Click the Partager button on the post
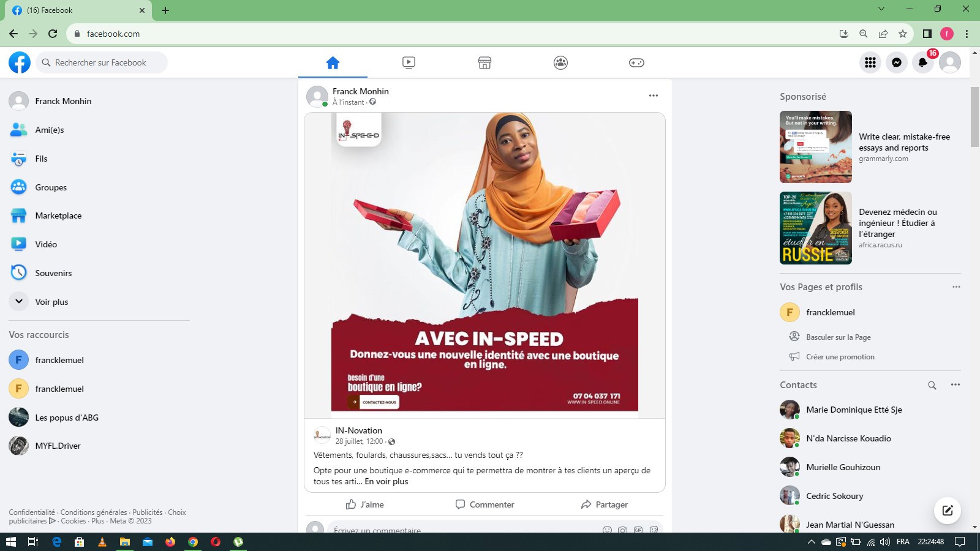Image resolution: width=980 pixels, height=551 pixels. (604, 504)
